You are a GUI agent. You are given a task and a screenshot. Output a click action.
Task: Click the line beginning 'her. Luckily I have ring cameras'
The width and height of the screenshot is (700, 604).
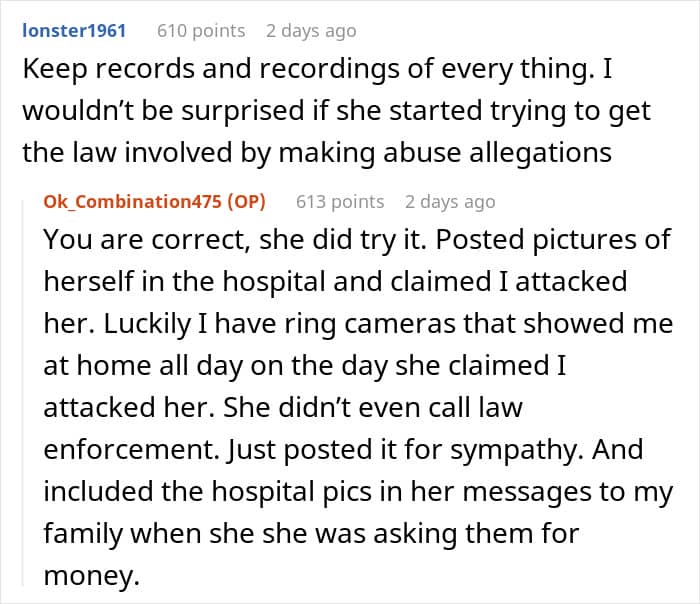[x=358, y=325]
